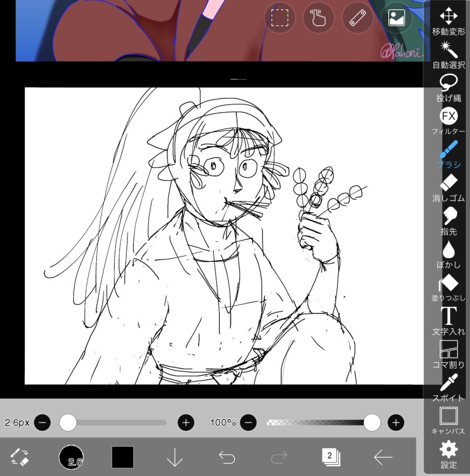The height and width of the screenshot is (476, 470).
Task: Select the Lasso (投げ縄) tool
Action: tap(448, 88)
